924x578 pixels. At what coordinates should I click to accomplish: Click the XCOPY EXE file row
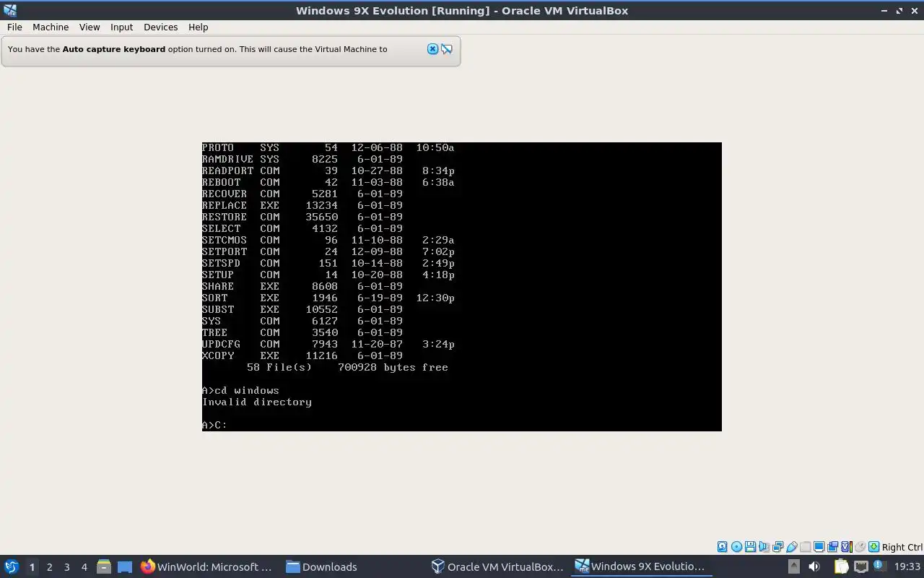coord(302,355)
